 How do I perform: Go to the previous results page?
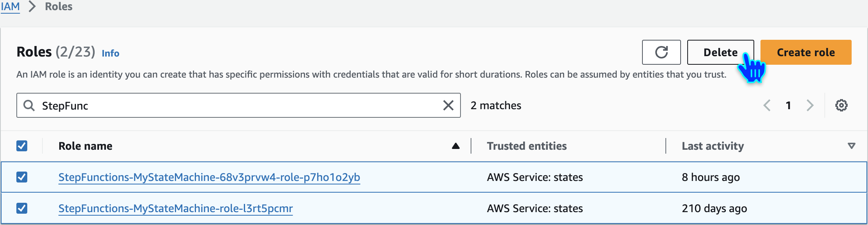[767, 105]
